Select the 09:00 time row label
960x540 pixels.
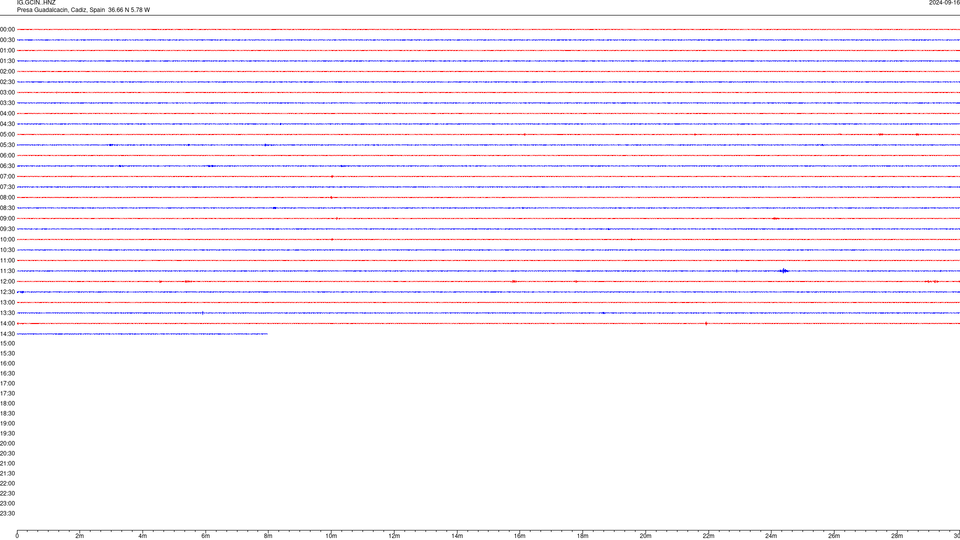point(7,219)
